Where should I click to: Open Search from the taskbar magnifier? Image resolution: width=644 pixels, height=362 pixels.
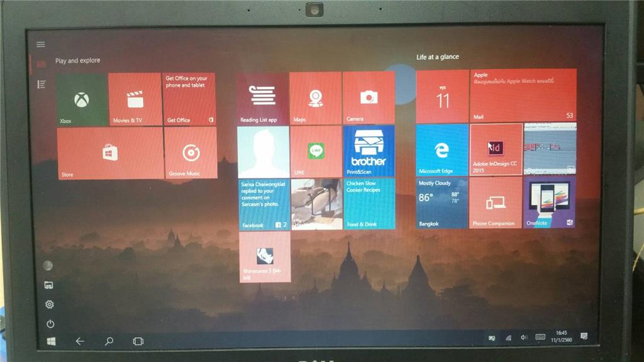[109, 341]
